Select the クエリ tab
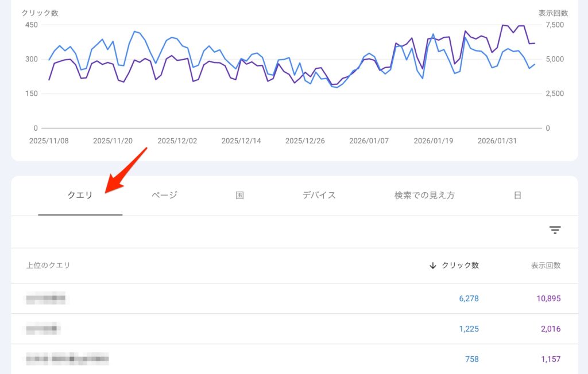This screenshot has width=588, height=374. click(80, 195)
